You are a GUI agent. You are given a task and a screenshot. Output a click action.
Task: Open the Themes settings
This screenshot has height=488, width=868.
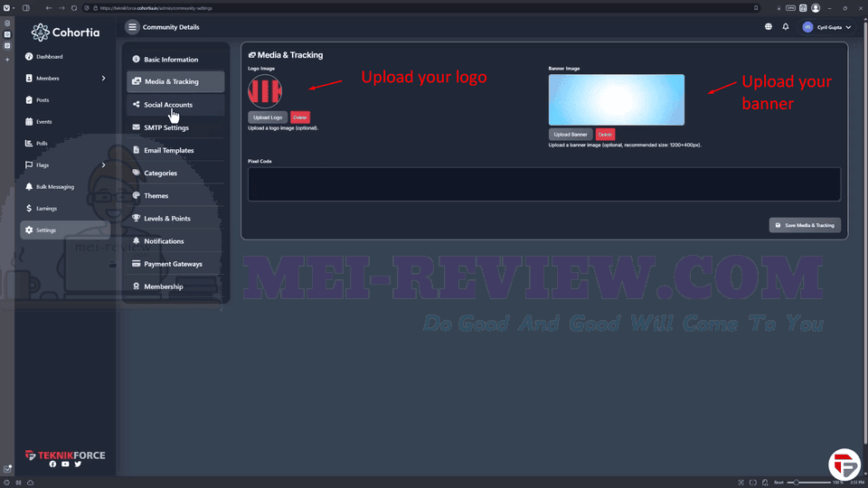[x=175, y=195]
